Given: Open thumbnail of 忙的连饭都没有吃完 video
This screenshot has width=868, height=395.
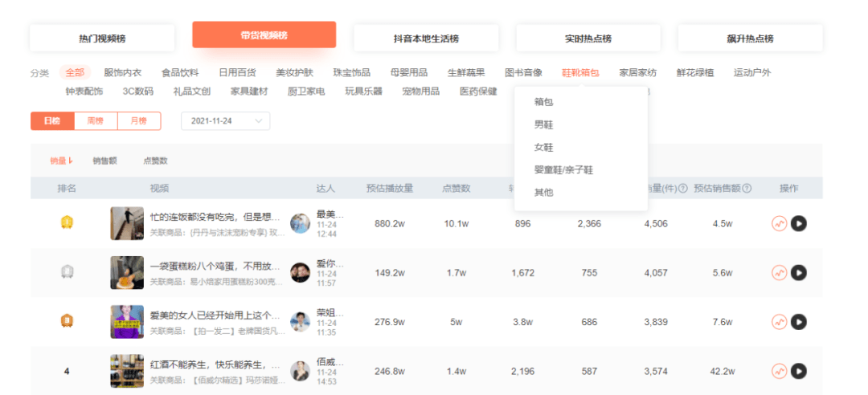Looking at the screenshot, I should [x=127, y=223].
